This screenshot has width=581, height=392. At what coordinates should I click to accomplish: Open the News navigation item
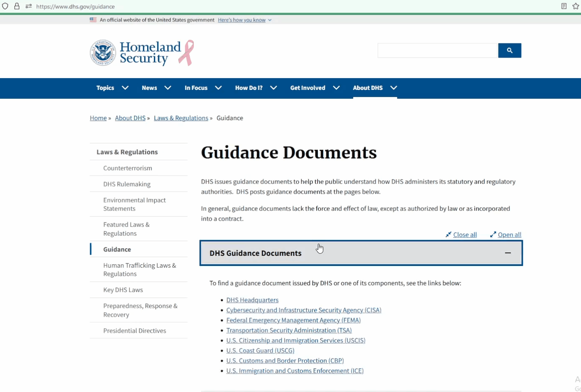[x=149, y=88]
